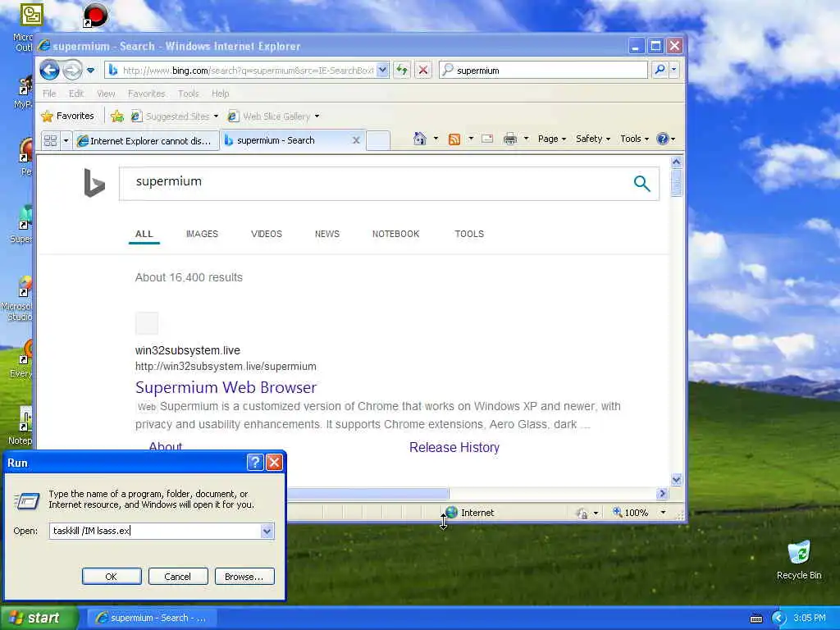The width and height of the screenshot is (840, 630).
Task: Expand the Run dialog Open dropdown
Action: point(267,531)
